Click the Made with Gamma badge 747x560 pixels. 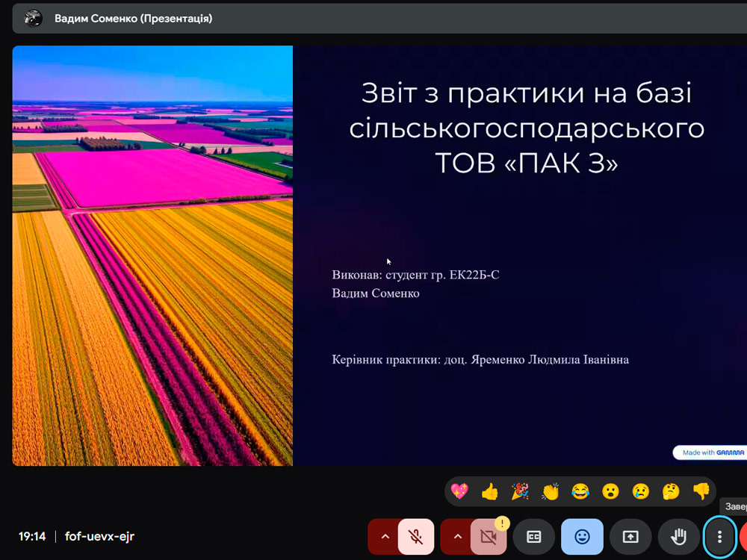709,452
